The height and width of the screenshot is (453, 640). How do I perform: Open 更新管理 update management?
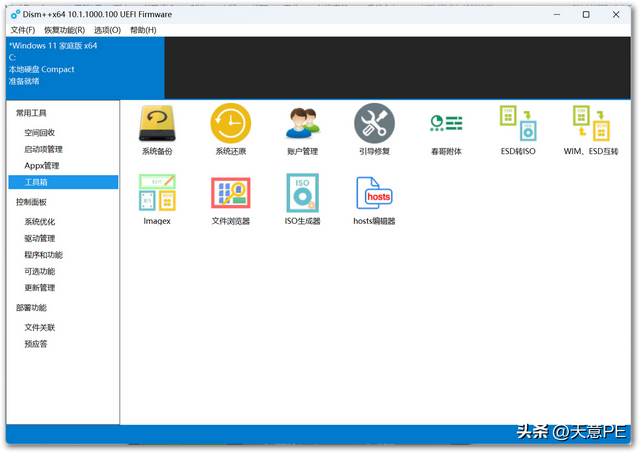tap(40, 288)
